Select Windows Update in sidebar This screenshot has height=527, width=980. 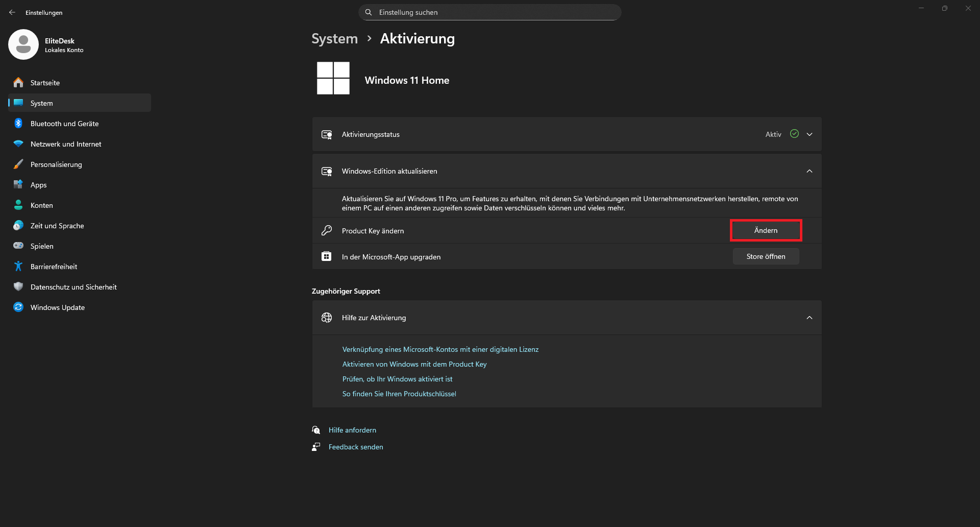(80, 307)
